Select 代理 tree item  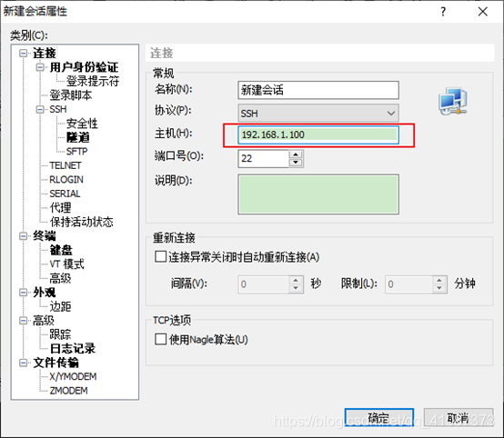click(x=60, y=208)
